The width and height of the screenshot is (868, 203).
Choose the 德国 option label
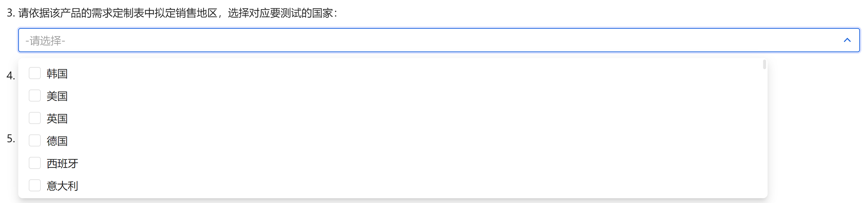[x=57, y=141]
